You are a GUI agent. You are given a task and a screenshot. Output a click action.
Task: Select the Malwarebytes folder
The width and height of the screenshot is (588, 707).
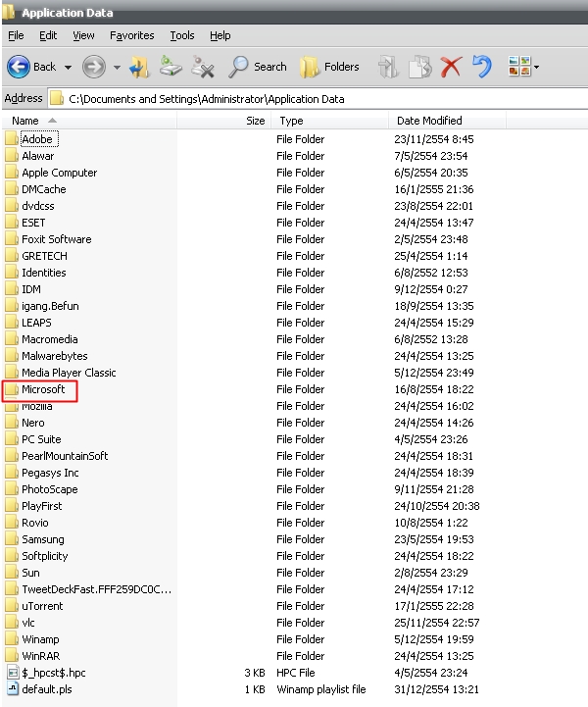pos(46,356)
